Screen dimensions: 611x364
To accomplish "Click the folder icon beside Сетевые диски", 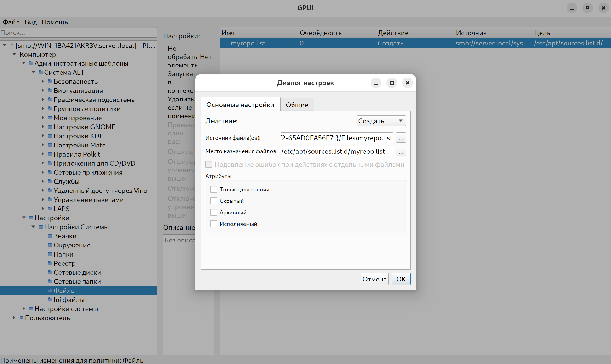I will pos(50,272).
